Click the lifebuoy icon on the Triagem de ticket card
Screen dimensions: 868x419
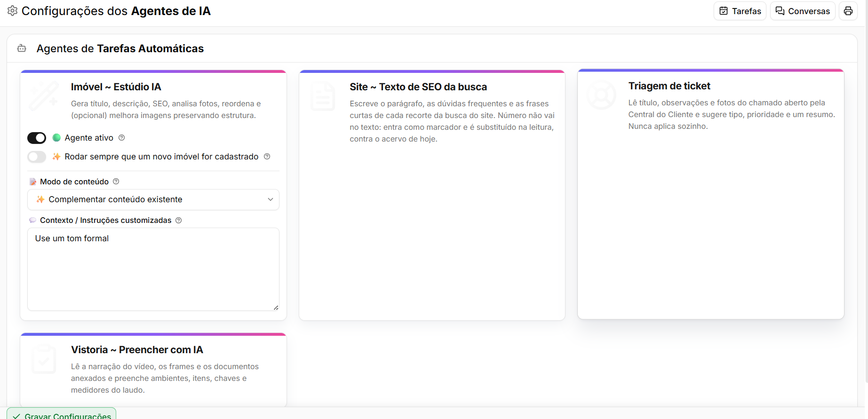pos(601,95)
